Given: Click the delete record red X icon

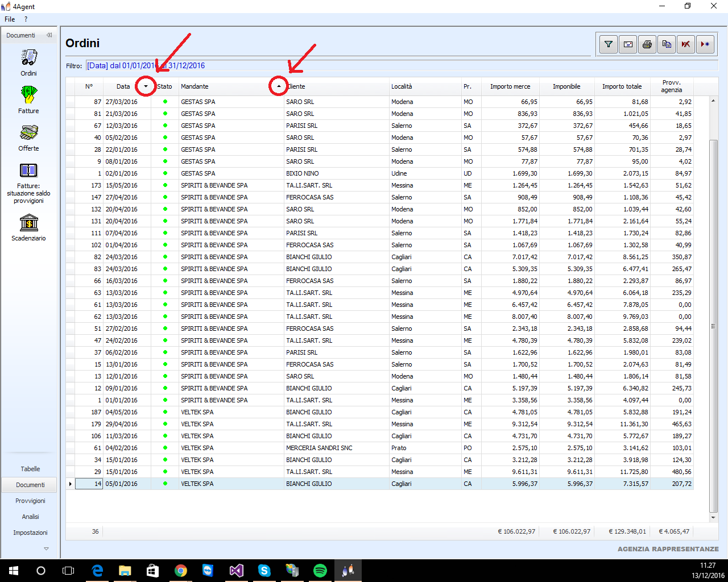Looking at the screenshot, I should click(x=686, y=44).
